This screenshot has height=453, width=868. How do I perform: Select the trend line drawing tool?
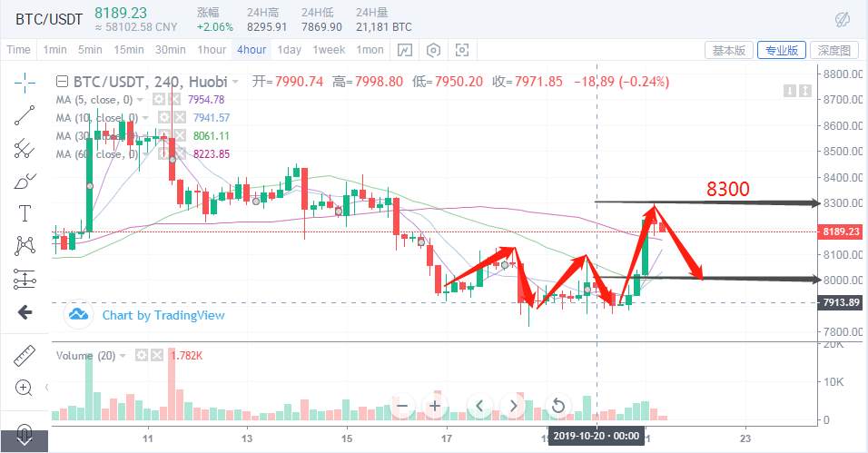pos(25,114)
